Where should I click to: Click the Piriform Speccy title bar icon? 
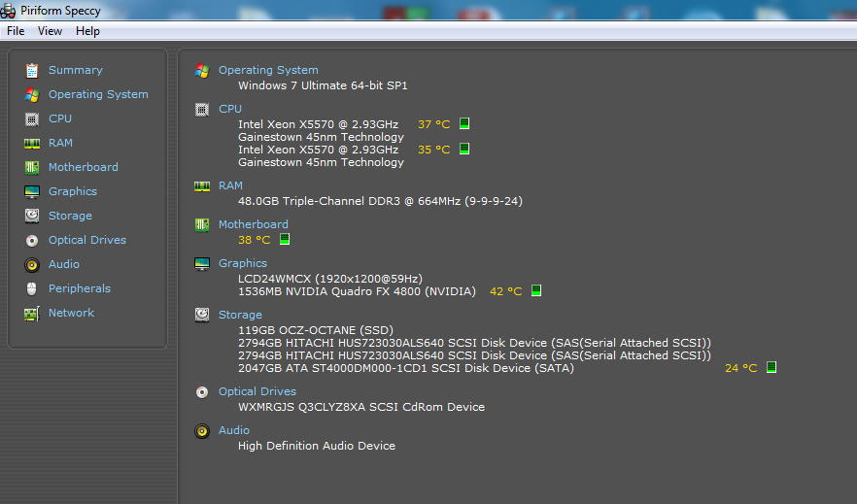pos(8,11)
